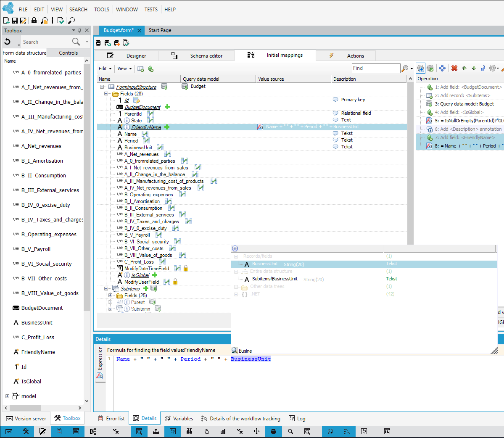Switch to the Start Page tab
The width and height of the screenshot is (504, 438).
160,30
